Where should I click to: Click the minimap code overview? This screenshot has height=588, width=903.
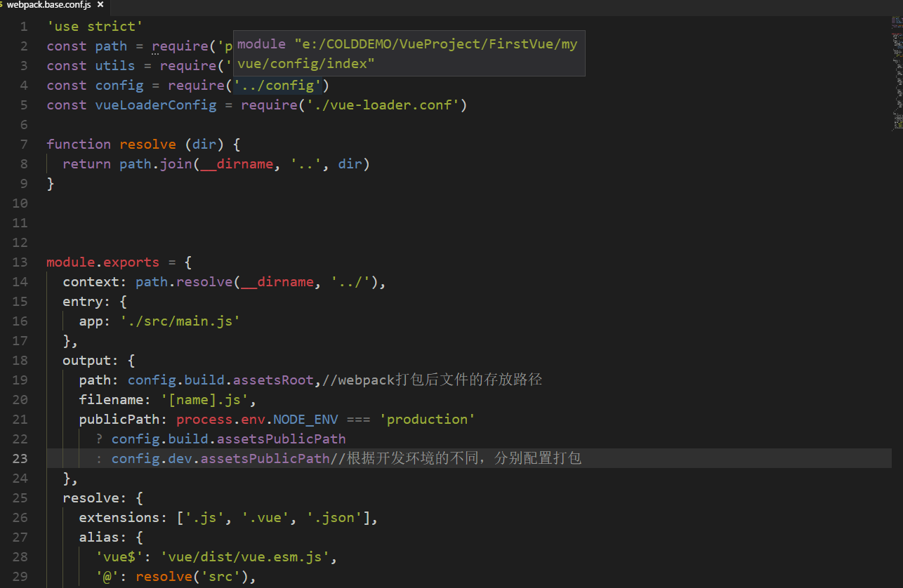point(897,74)
